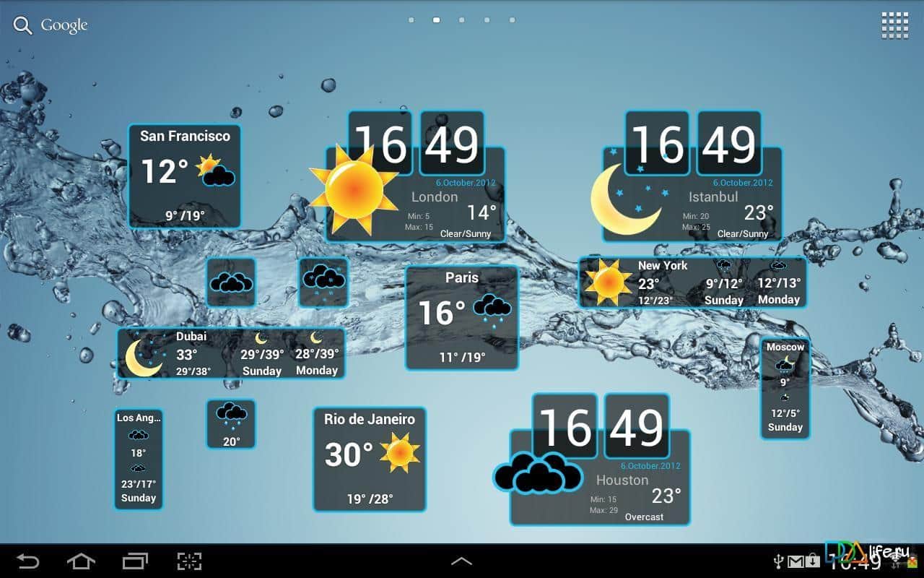The image size is (924, 578).
Task: Tap the Los Angeles vertical forecast widget
Action: (139, 459)
